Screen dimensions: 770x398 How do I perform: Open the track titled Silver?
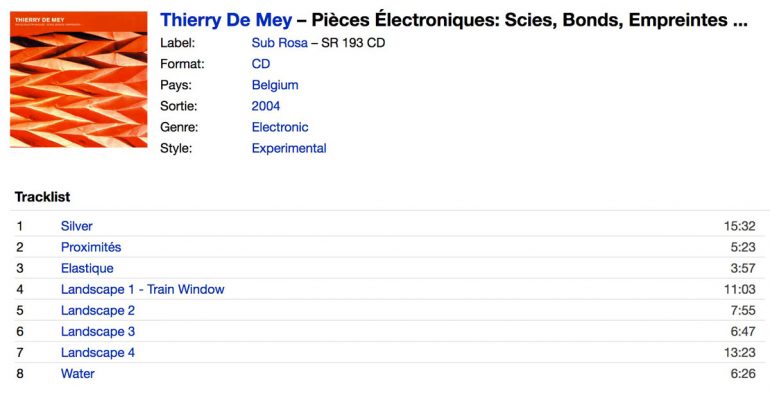[x=77, y=226]
